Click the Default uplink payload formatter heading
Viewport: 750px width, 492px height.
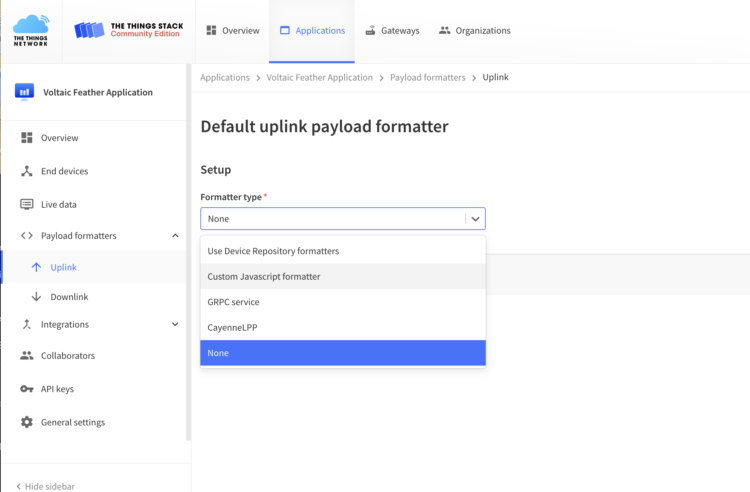point(325,126)
